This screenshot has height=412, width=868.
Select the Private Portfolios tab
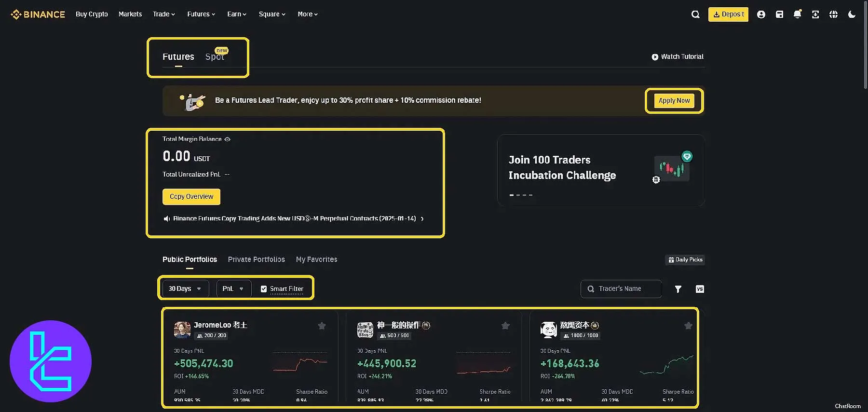[x=256, y=260]
